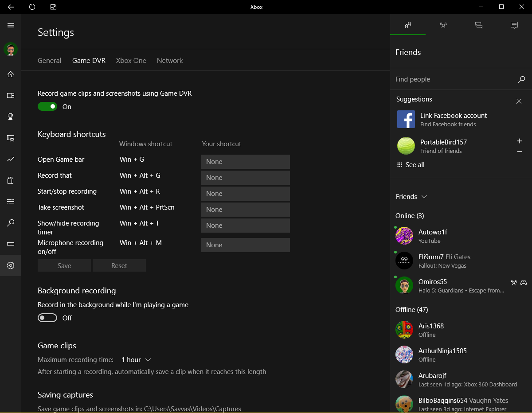Open the Network settings tab
This screenshot has width=532, height=413.
coord(170,61)
